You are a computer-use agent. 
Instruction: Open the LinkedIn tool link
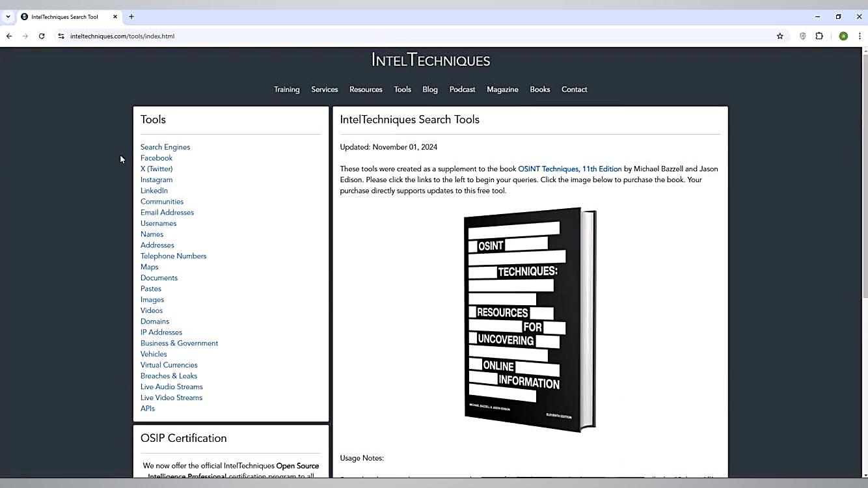click(154, 191)
